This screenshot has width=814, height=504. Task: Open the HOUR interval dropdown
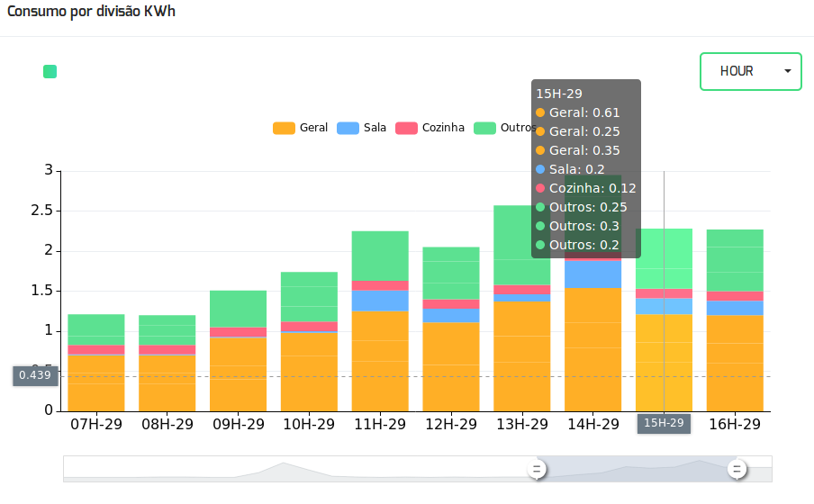(751, 72)
